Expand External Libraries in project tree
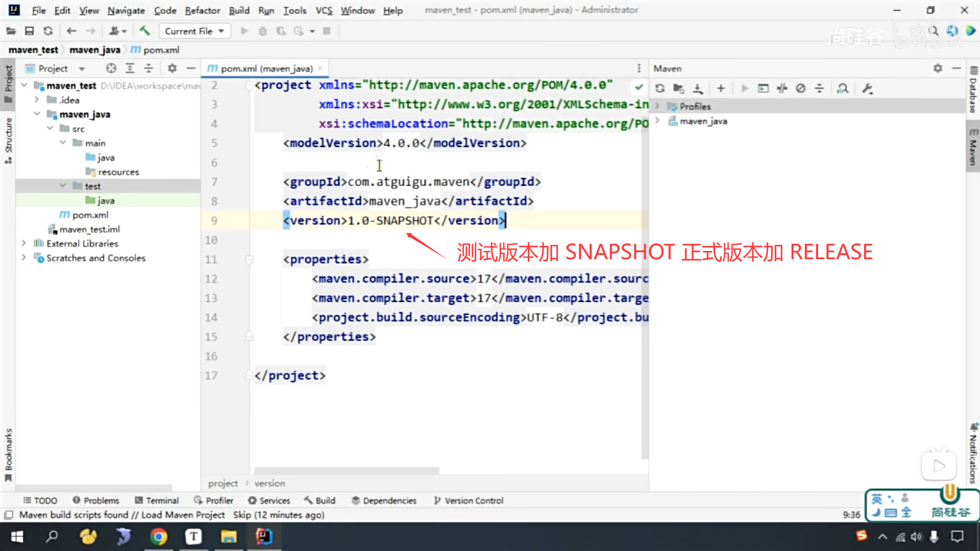The height and width of the screenshot is (551, 980). (x=24, y=243)
